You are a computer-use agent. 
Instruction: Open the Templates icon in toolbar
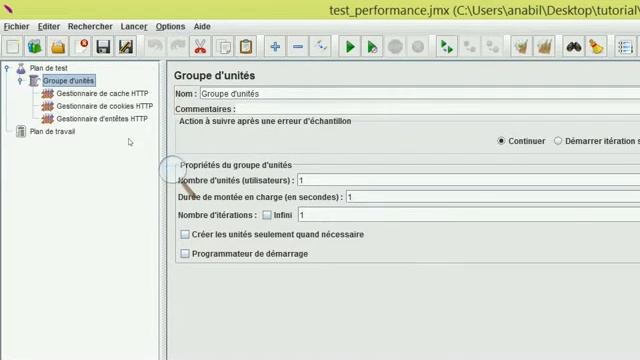[x=35, y=47]
